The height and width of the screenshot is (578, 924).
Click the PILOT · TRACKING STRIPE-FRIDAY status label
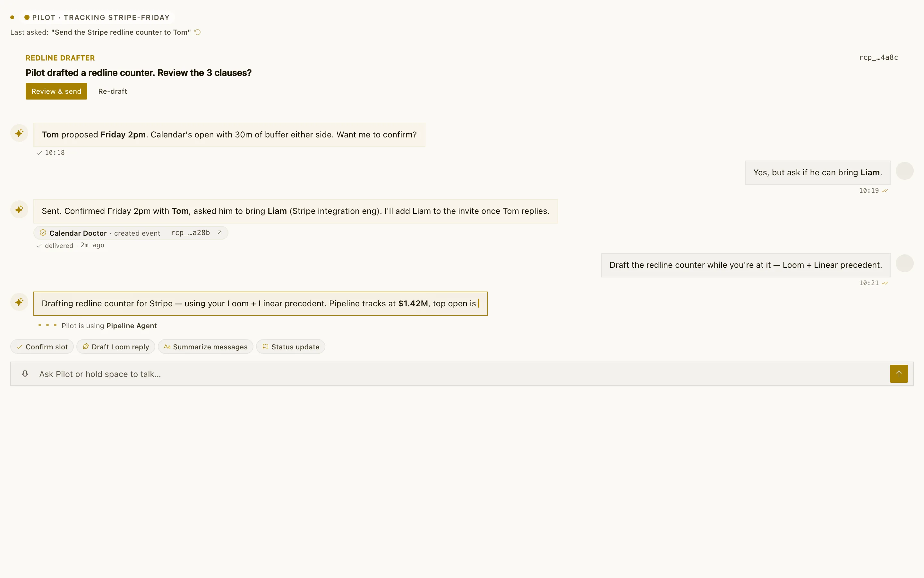click(x=97, y=17)
